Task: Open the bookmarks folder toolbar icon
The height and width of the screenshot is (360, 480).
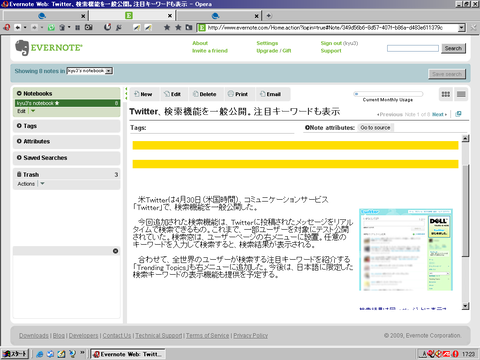Action: (189, 27)
